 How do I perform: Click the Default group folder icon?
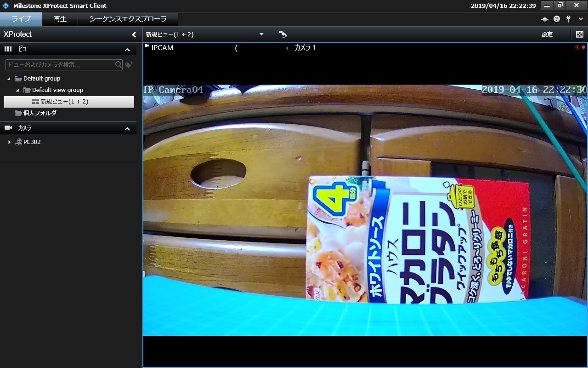[x=18, y=79]
